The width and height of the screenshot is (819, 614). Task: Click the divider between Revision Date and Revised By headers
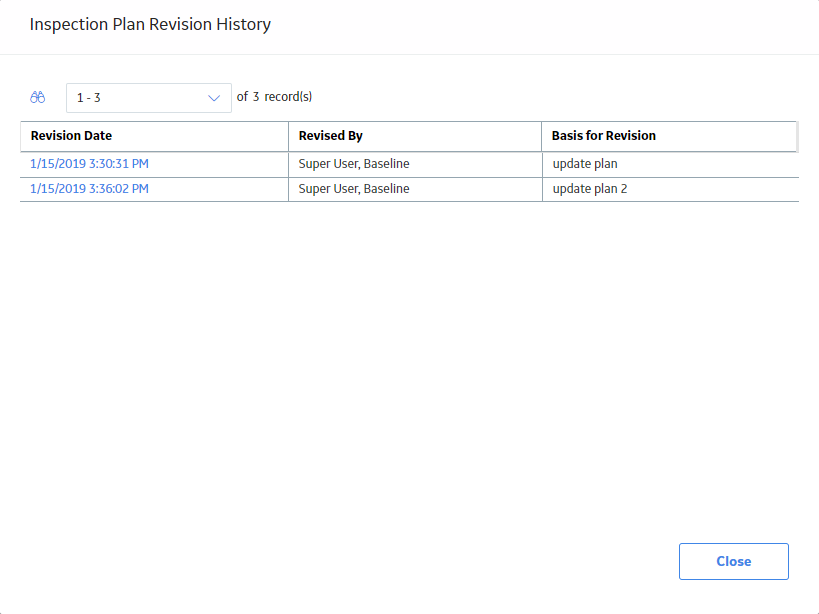(x=288, y=136)
